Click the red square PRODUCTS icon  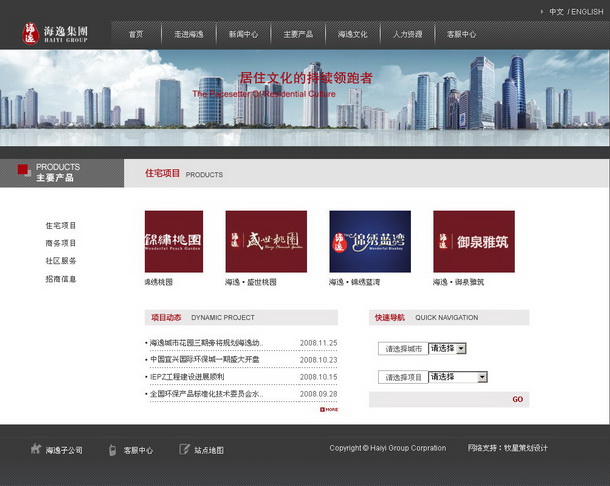pyautogui.click(x=23, y=170)
